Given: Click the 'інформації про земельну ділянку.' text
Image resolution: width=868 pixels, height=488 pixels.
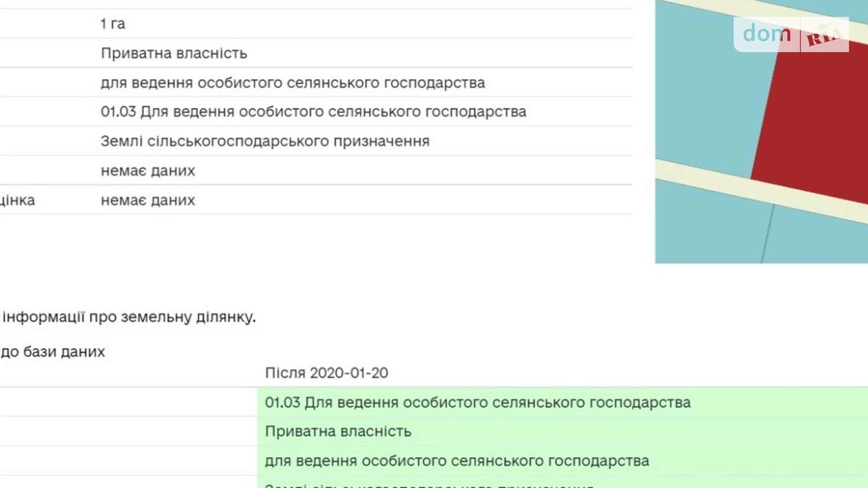Looking at the screenshot, I should point(129,317).
